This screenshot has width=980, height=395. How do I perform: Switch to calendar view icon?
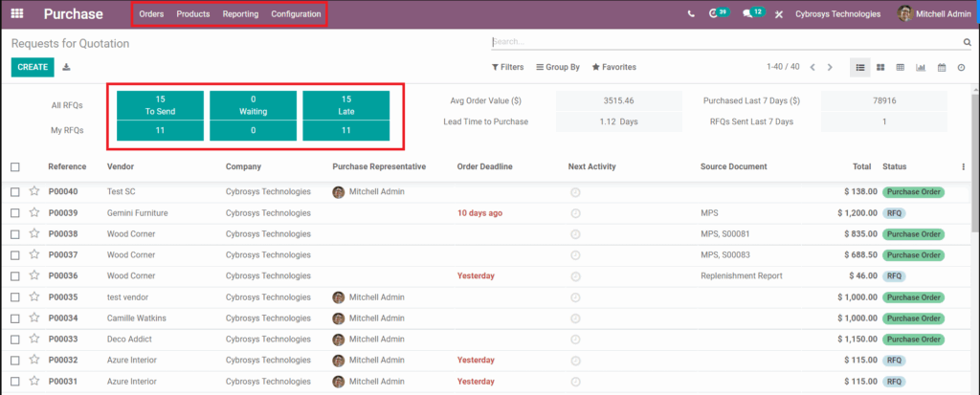coord(942,67)
